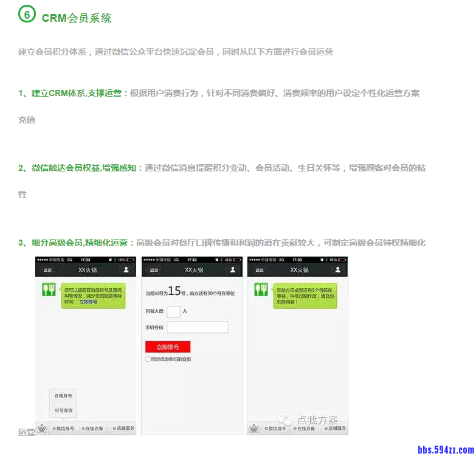
Task: Click the 手机号码 input field
Action: (198, 328)
